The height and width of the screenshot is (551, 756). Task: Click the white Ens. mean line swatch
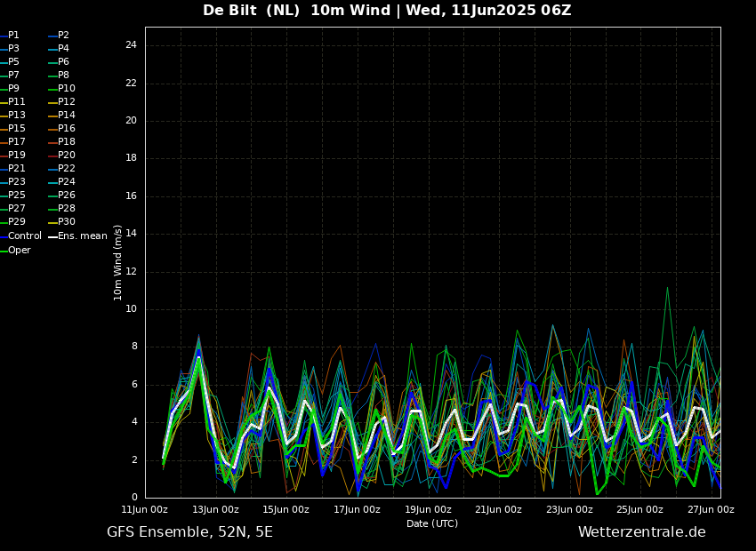pyautogui.click(x=52, y=236)
